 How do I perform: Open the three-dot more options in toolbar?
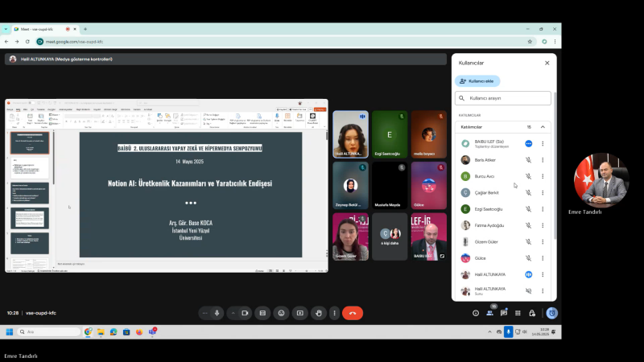point(334,313)
